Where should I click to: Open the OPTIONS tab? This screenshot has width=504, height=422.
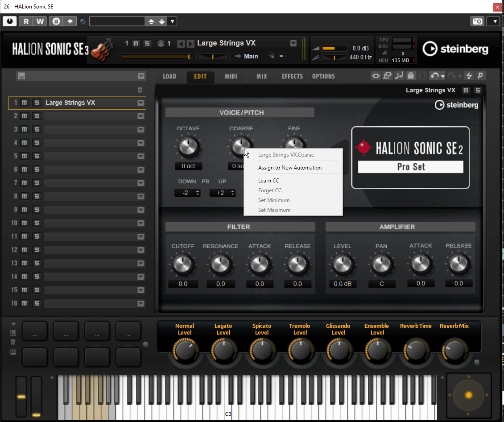click(323, 76)
